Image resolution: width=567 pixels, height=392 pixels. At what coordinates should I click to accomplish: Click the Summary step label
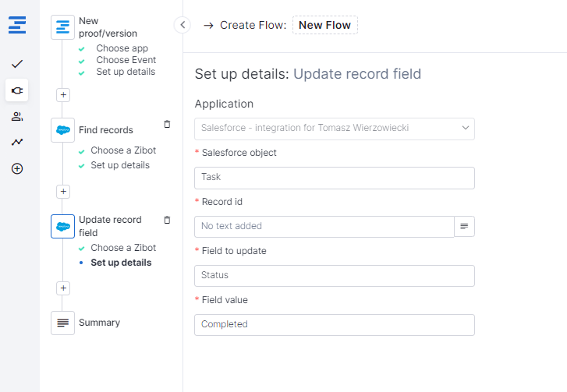[100, 323]
